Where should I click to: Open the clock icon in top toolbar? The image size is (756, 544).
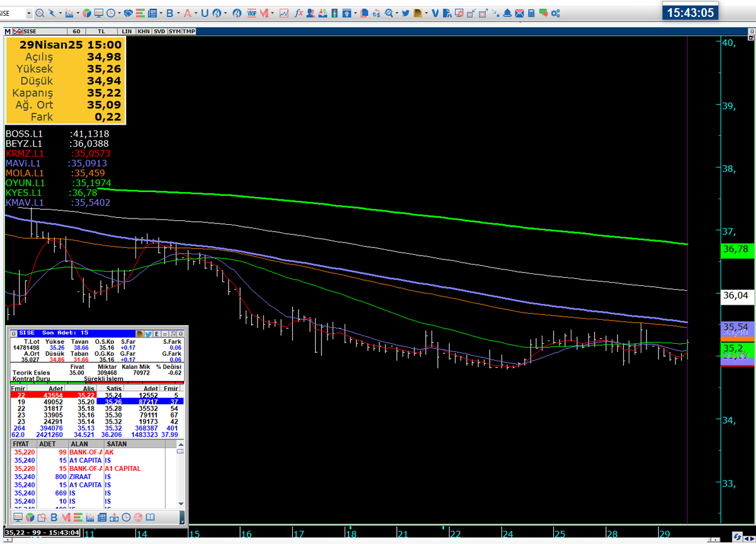(x=110, y=13)
